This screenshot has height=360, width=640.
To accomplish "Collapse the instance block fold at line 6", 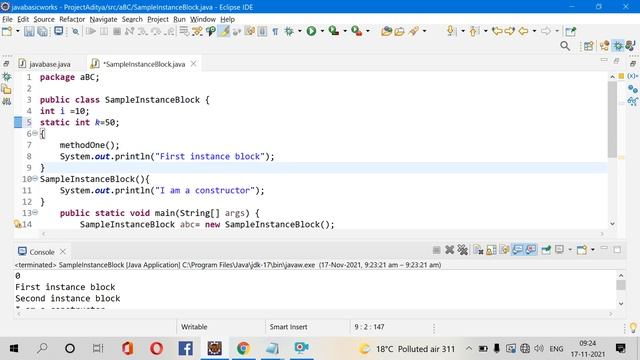I will [x=35, y=133].
